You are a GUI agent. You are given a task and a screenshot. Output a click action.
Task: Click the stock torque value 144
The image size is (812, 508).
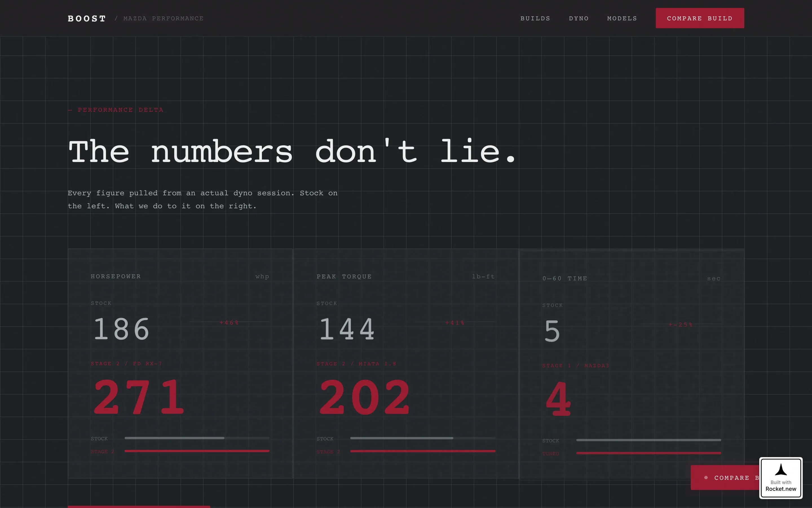[x=347, y=329]
